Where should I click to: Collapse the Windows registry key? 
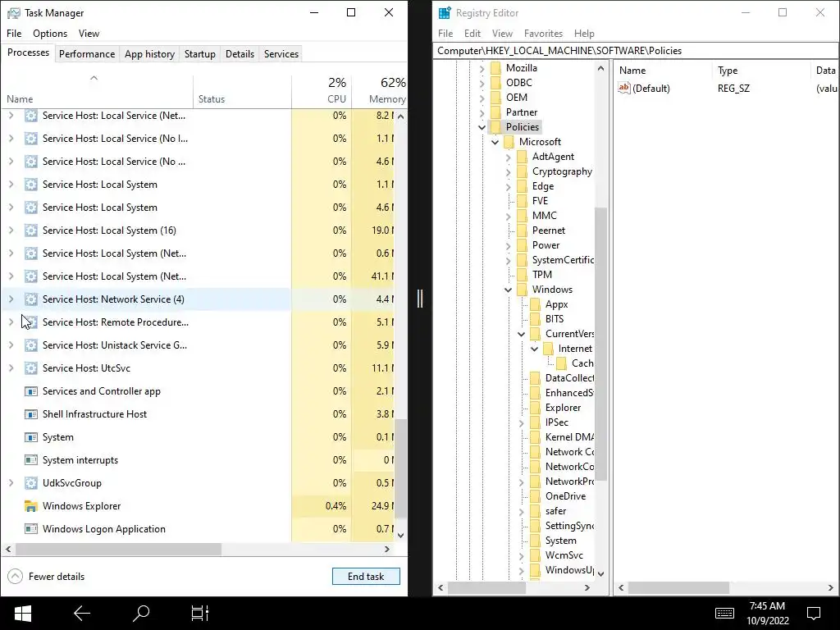pyautogui.click(x=508, y=290)
